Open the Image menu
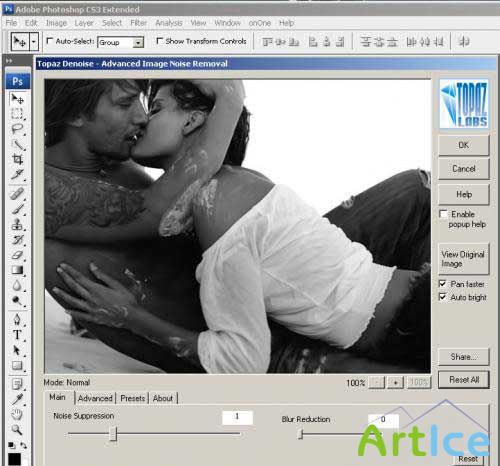The image size is (500, 466). (56, 23)
